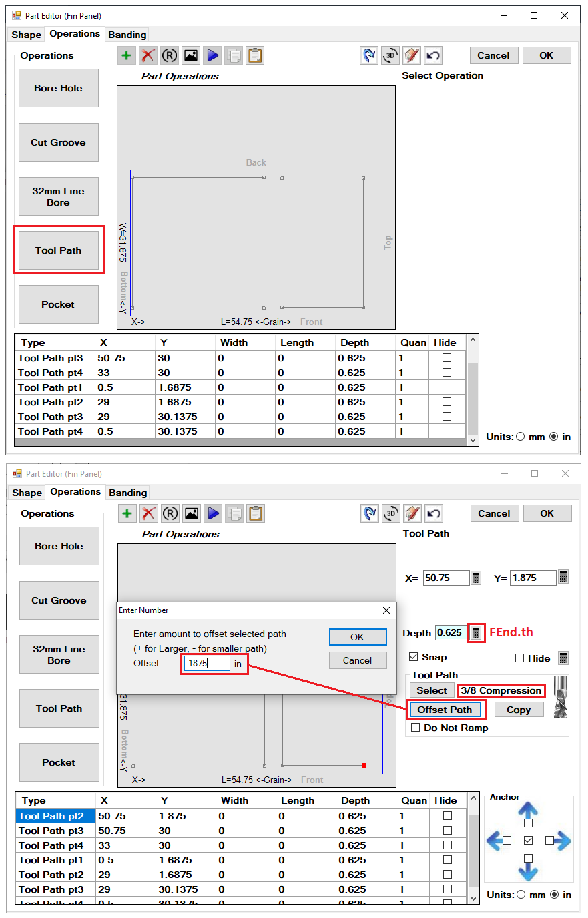Click the Anchor up arrow
The height and width of the screenshot is (918, 588).
528,811
